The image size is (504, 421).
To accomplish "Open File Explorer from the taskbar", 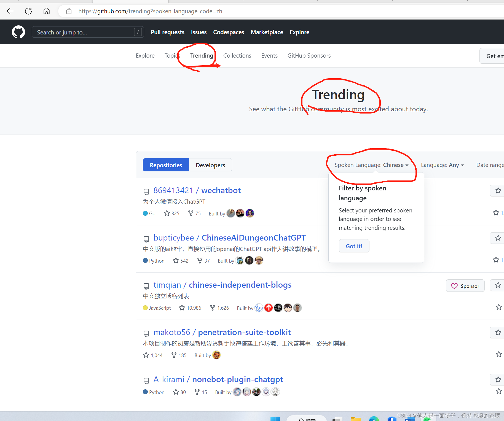I will coord(355,419).
